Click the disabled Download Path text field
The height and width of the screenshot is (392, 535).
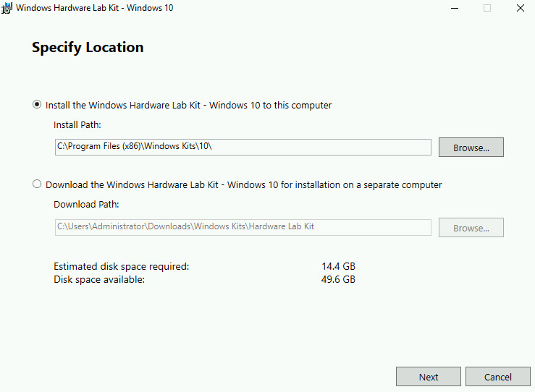pos(243,227)
